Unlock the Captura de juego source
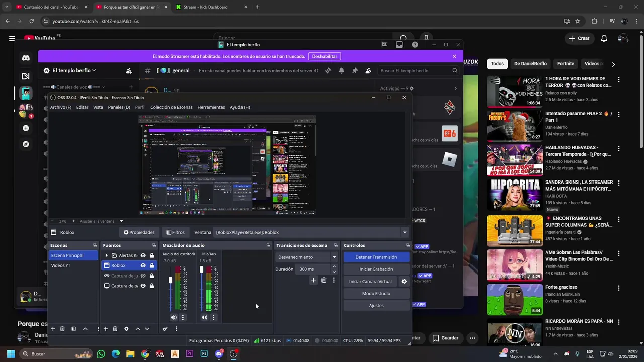 (151, 276)
